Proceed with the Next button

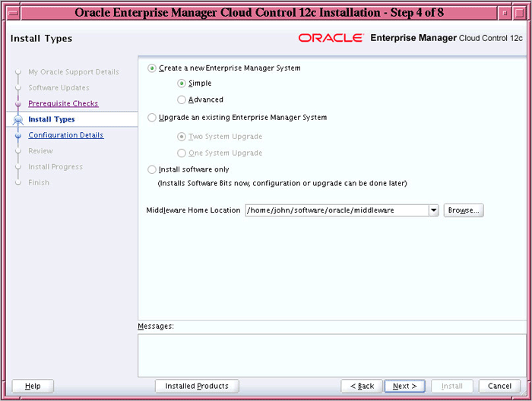[x=404, y=386]
